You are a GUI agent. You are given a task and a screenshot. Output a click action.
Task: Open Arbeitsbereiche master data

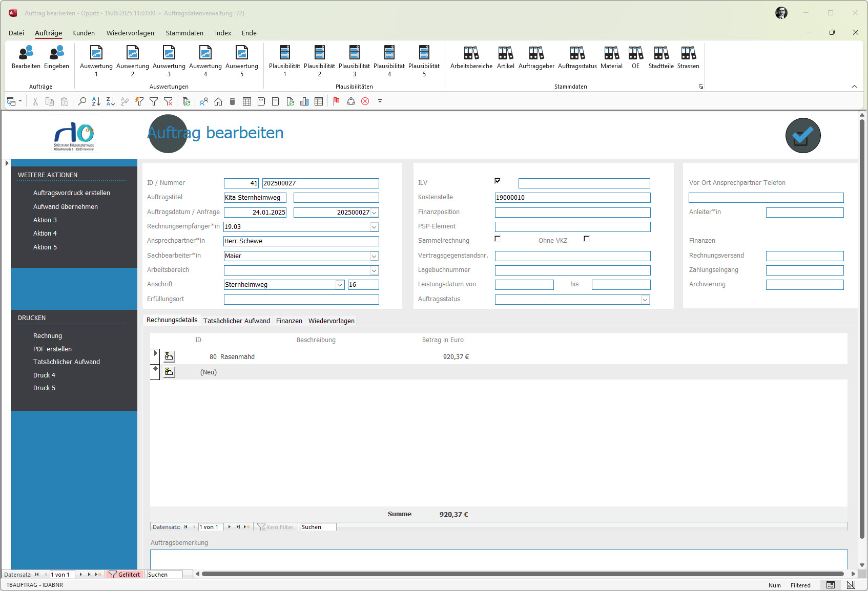[471, 57]
